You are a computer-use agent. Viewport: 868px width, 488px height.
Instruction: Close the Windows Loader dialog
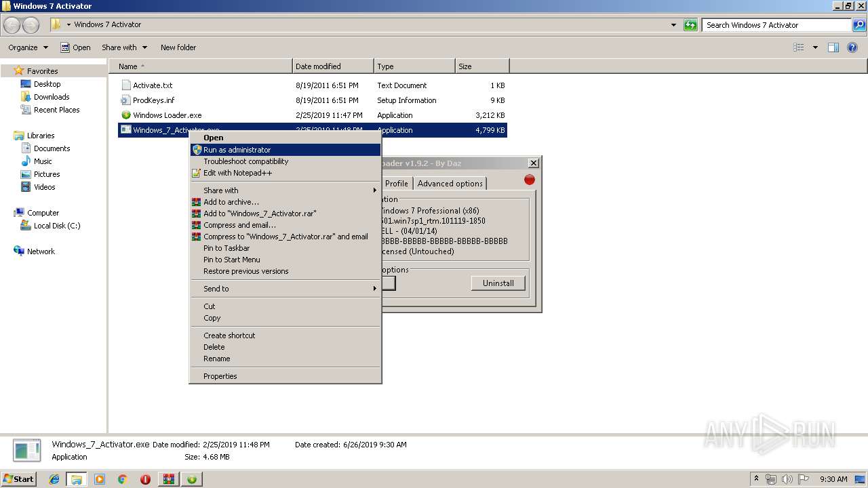(534, 163)
